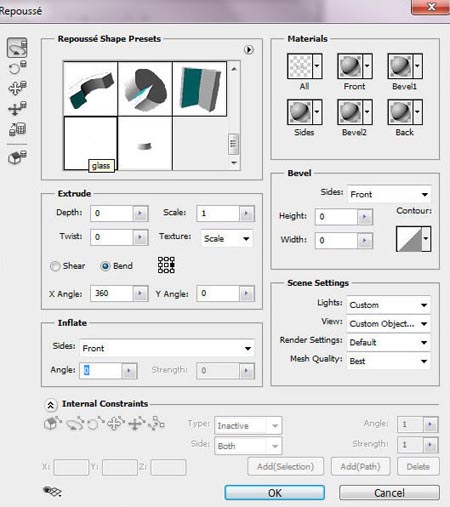Open the Bevel Width slider arrow
The width and height of the screenshot is (450, 507).
(365, 241)
